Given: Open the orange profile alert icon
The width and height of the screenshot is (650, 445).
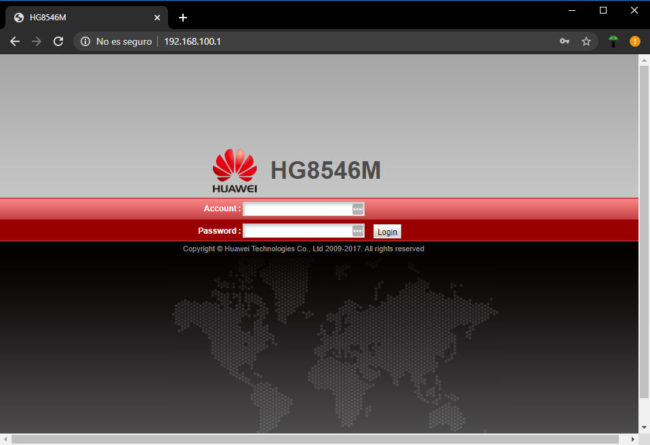Looking at the screenshot, I should coord(635,41).
